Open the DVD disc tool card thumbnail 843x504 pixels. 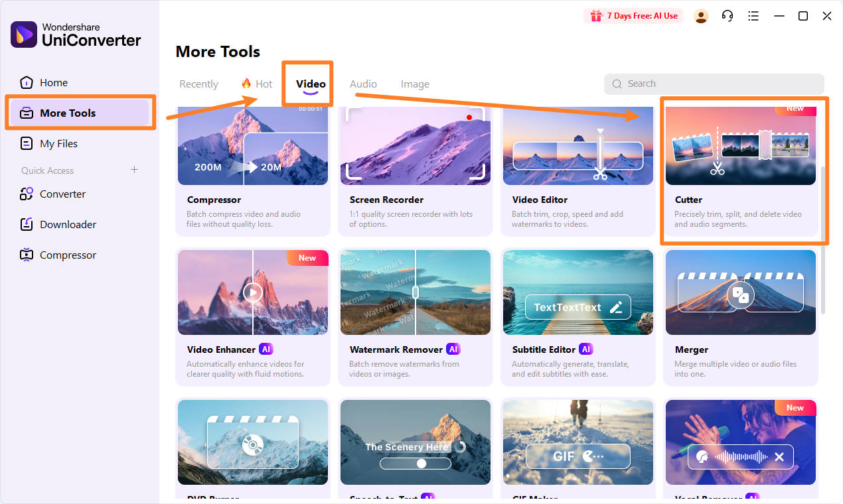pos(253,442)
